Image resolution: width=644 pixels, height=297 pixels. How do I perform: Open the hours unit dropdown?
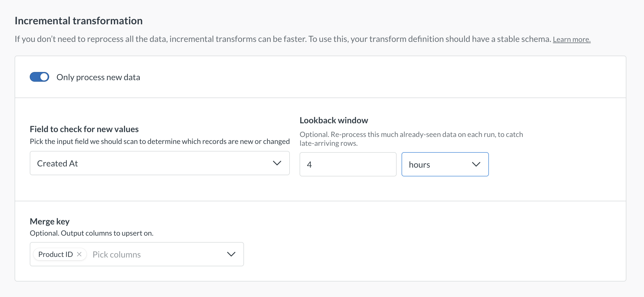[x=445, y=164]
